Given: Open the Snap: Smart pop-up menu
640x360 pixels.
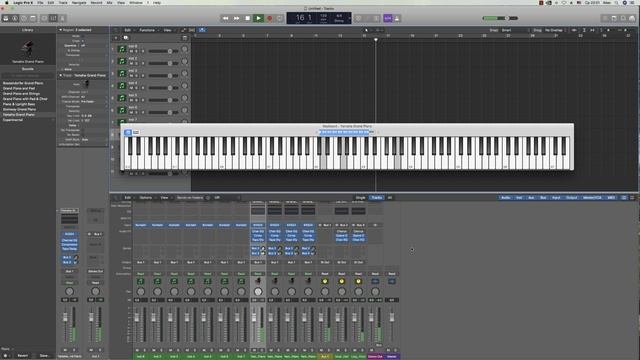Looking at the screenshot, I should [x=515, y=30].
